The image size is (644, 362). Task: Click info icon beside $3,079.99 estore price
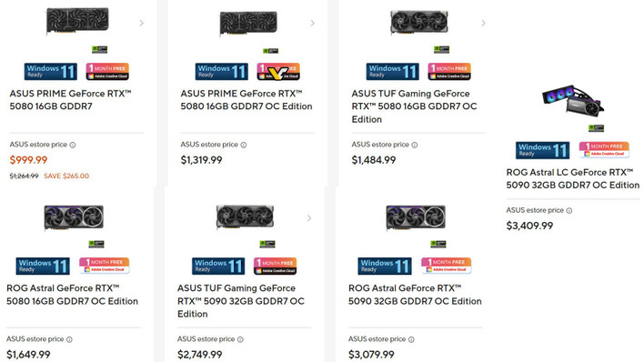coord(411,340)
